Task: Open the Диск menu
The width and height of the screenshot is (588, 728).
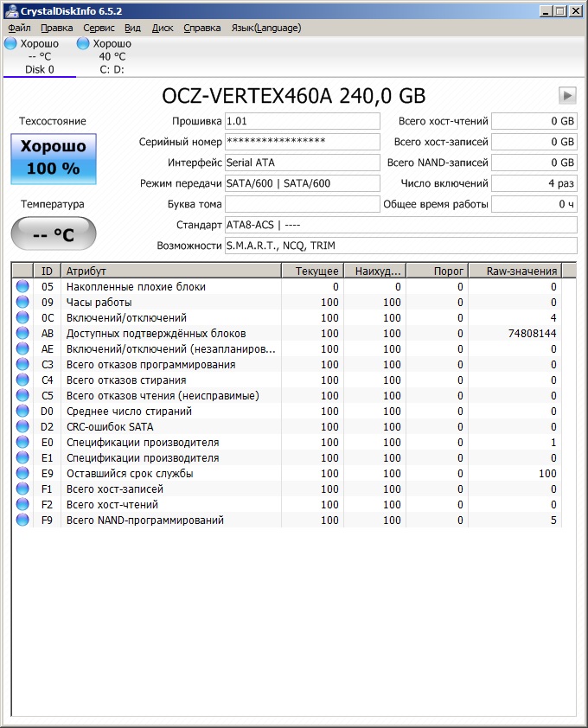Action: tap(163, 28)
